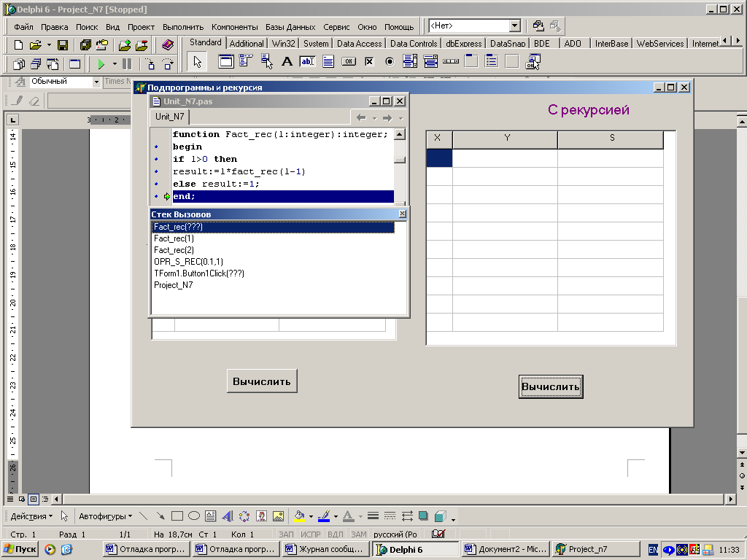Click the green Run button
Viewport: 747px width, 560px height.
tap(101, 64)
